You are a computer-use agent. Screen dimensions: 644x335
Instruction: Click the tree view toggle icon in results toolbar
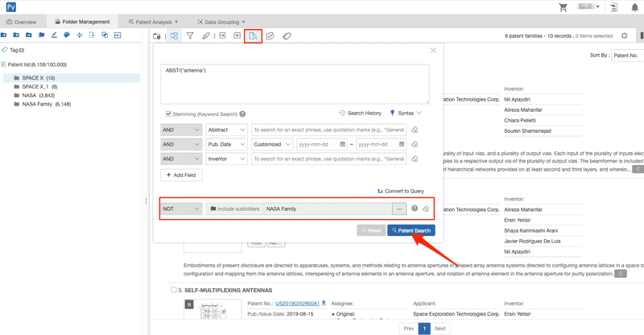[x=174, y=35]
